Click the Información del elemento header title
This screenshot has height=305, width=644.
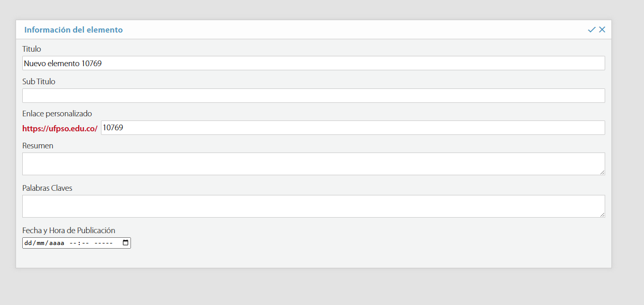point(74,30)
